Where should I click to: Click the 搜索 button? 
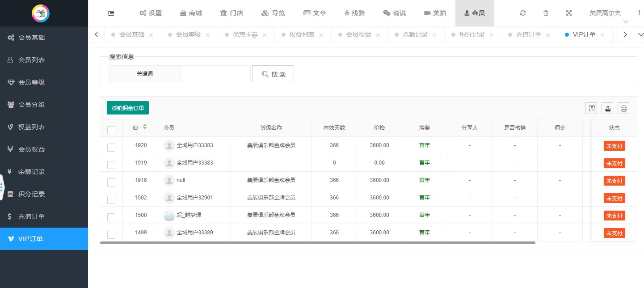(273, 74)
